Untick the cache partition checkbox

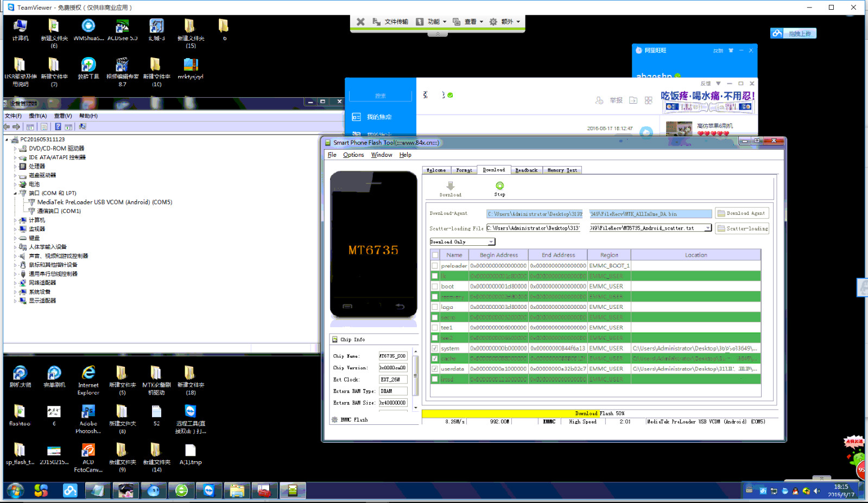(x=435, y=359)
